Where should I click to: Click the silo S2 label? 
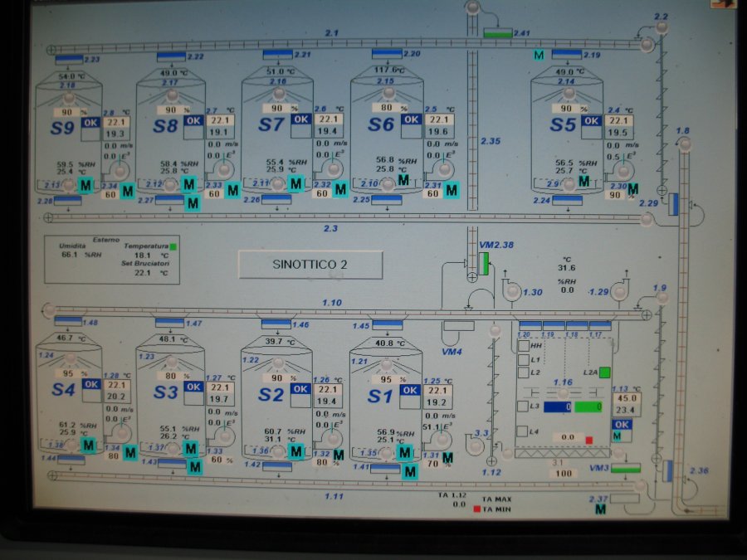(271, 395)
